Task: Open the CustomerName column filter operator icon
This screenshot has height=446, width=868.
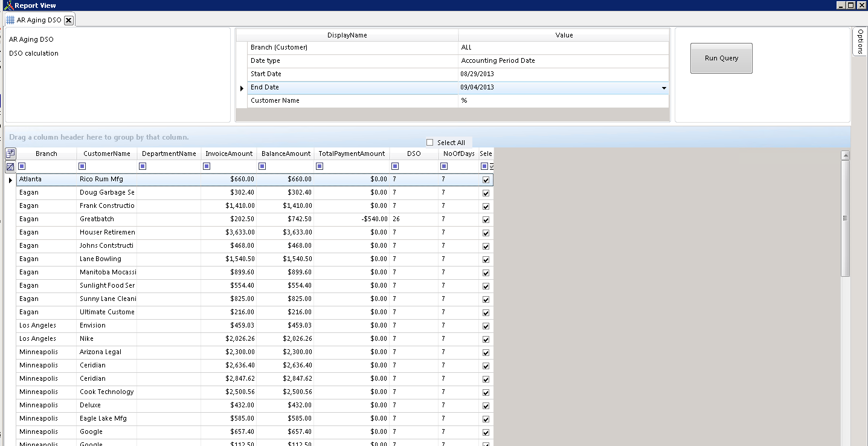Action: click(82, 166)
